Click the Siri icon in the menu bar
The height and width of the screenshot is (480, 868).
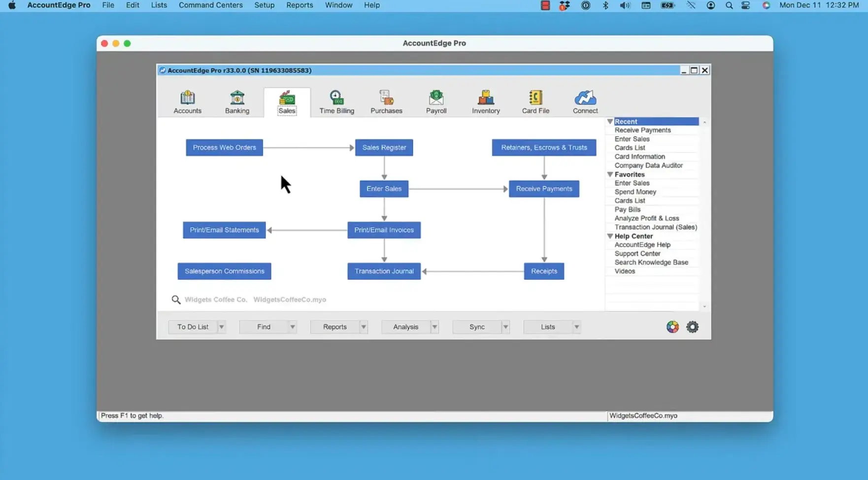[x=766, y=5]
